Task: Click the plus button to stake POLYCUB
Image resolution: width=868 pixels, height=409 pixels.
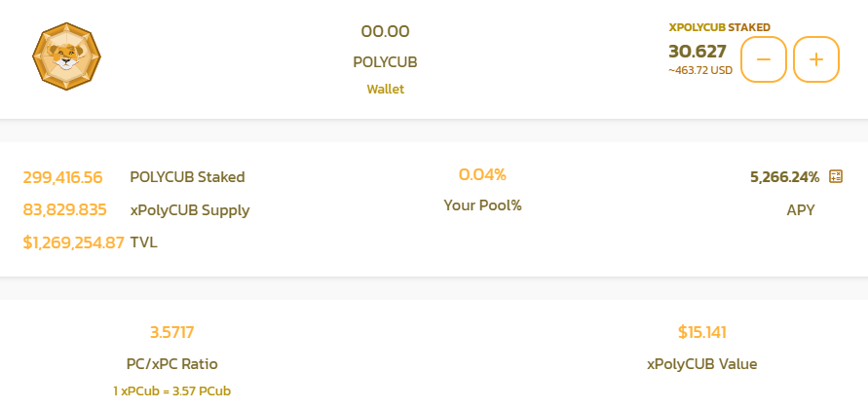Action: point(816,59)
